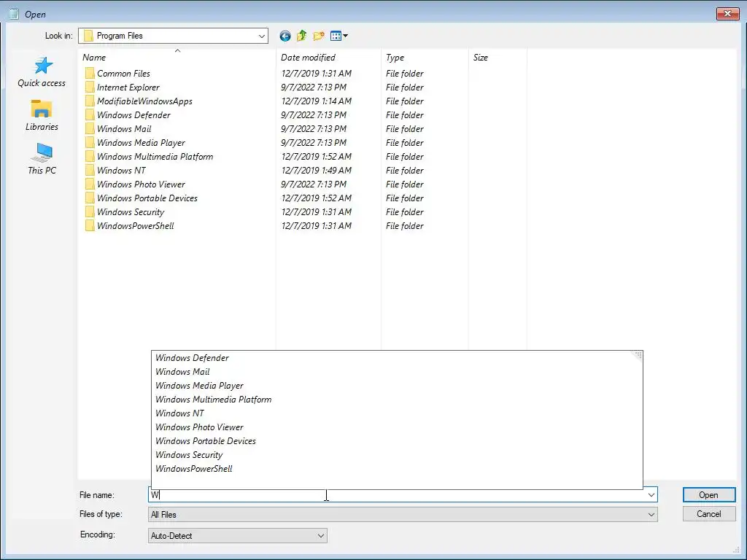Screen dimensions: 747x560
Task: Expand the Look in dropdown
Action: 262,36
